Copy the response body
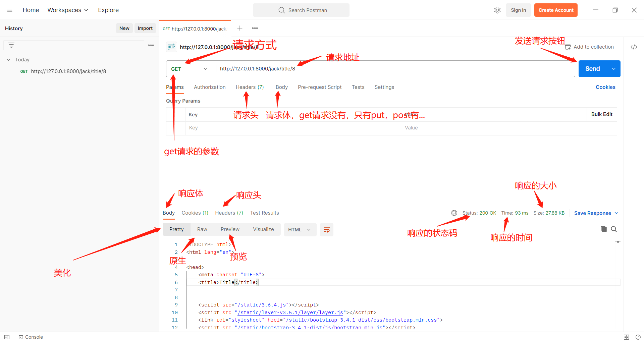Image resolution: width=644 pixels, height=342 pixels. pyautogui.click(x=604, y=229)
